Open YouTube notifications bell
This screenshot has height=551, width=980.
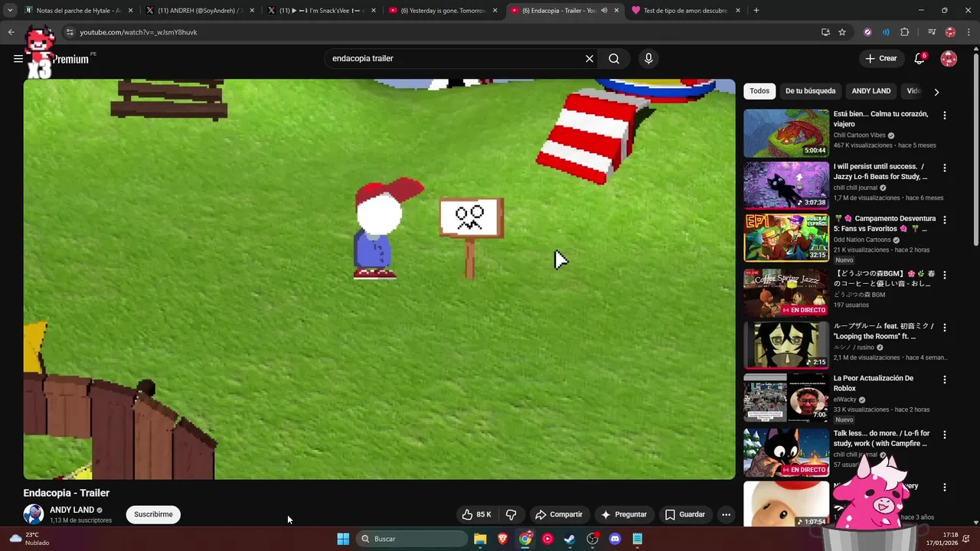[920, 58]
